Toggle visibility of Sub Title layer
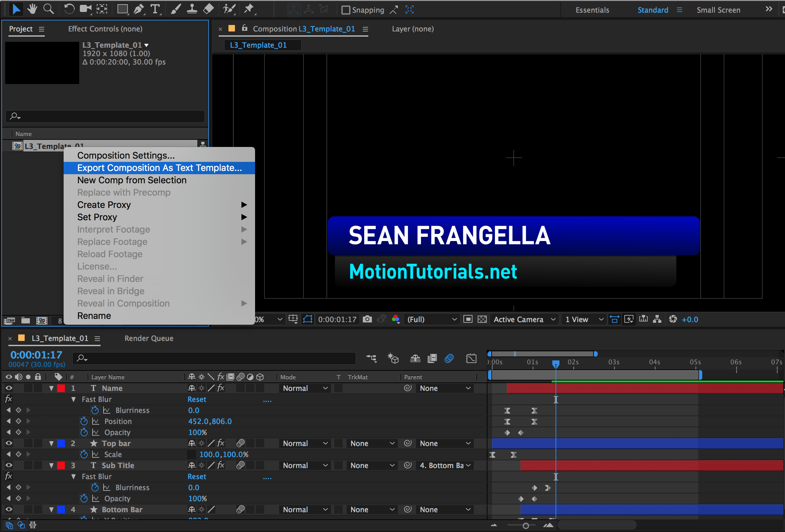This screenshot has width=785, height=532. point(9,465)
